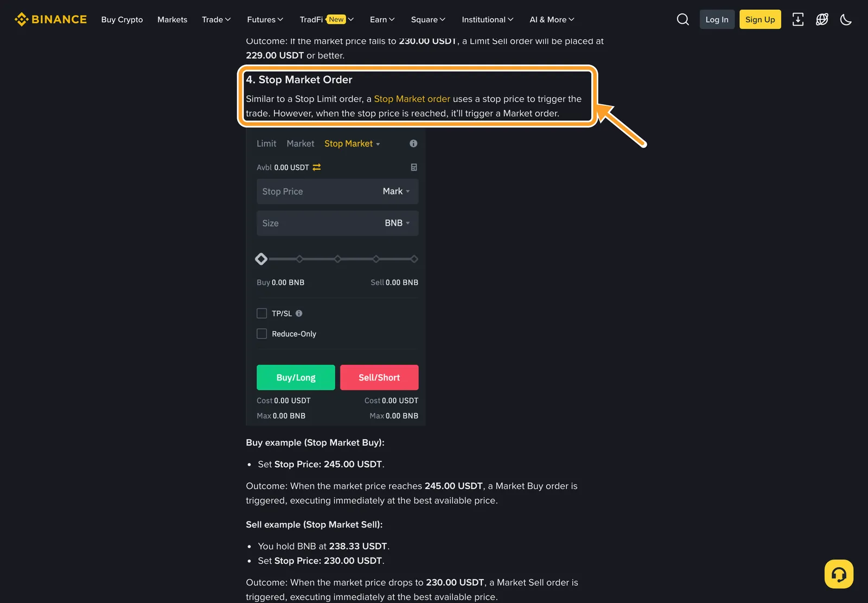
Task: Open the support chat headset icon
Action: [x=839, y=574]
